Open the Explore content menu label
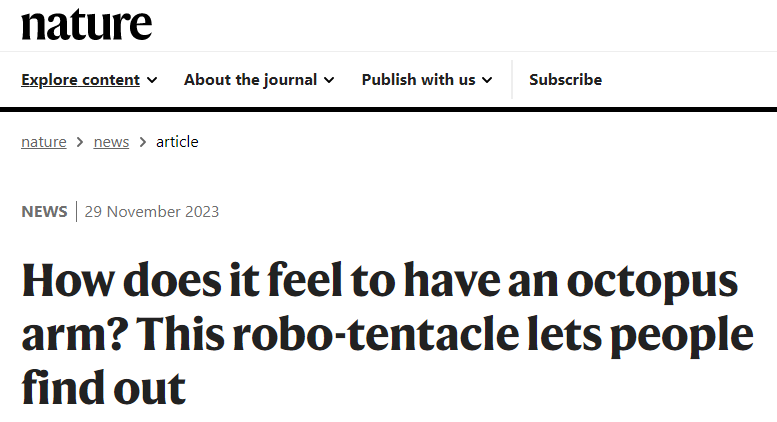Screen dimensions: 777x422 tap(80, 80)
